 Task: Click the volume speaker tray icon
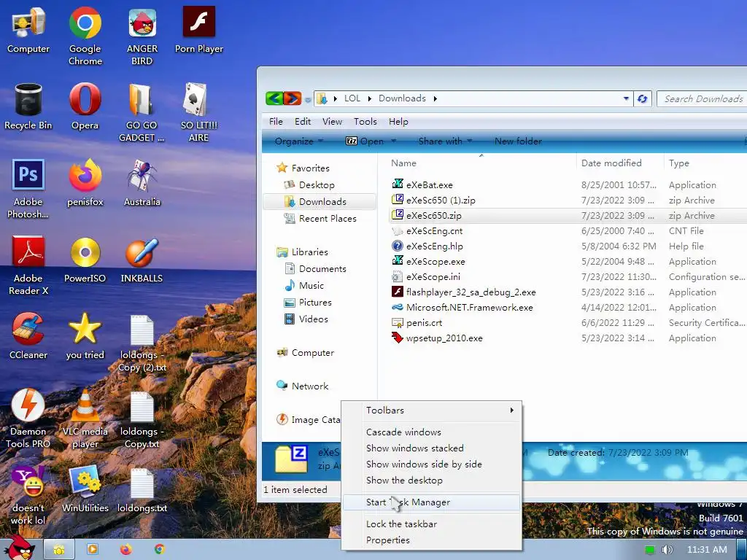point(667,550)
